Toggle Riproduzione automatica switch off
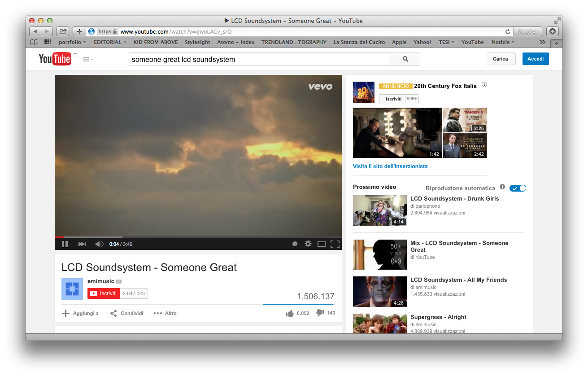 pos(518,188)
